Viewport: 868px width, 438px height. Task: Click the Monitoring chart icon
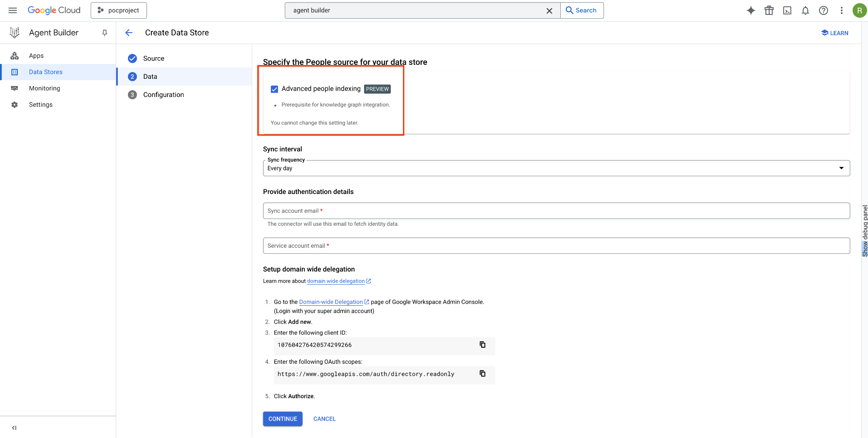tap(15, 88)
